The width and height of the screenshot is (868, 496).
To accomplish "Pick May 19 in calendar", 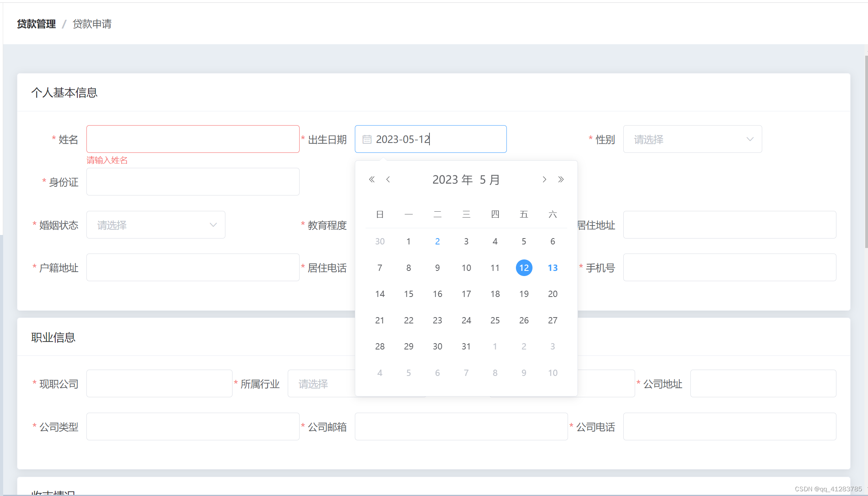I will click(x=524, y=294).
